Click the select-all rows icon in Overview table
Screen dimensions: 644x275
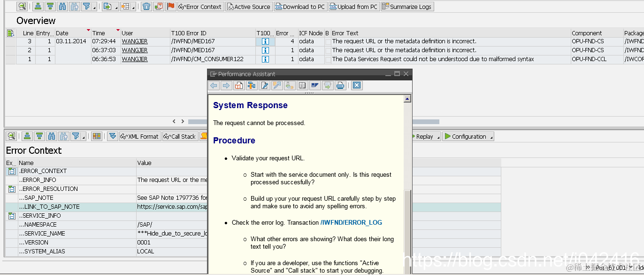tap(10, 33)
